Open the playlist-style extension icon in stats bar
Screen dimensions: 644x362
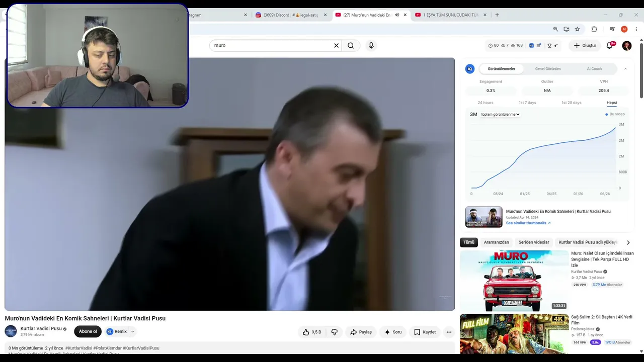coord(539,46)
